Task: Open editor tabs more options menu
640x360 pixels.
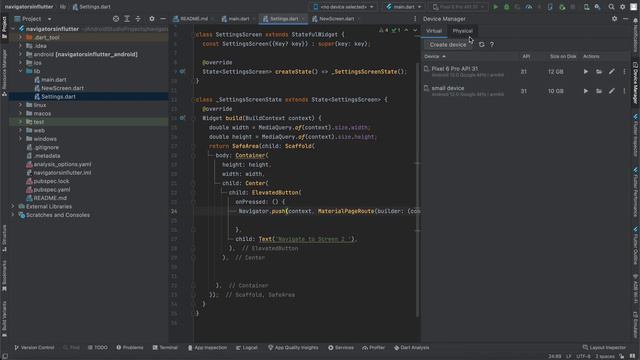Action: tap(415, 19)
